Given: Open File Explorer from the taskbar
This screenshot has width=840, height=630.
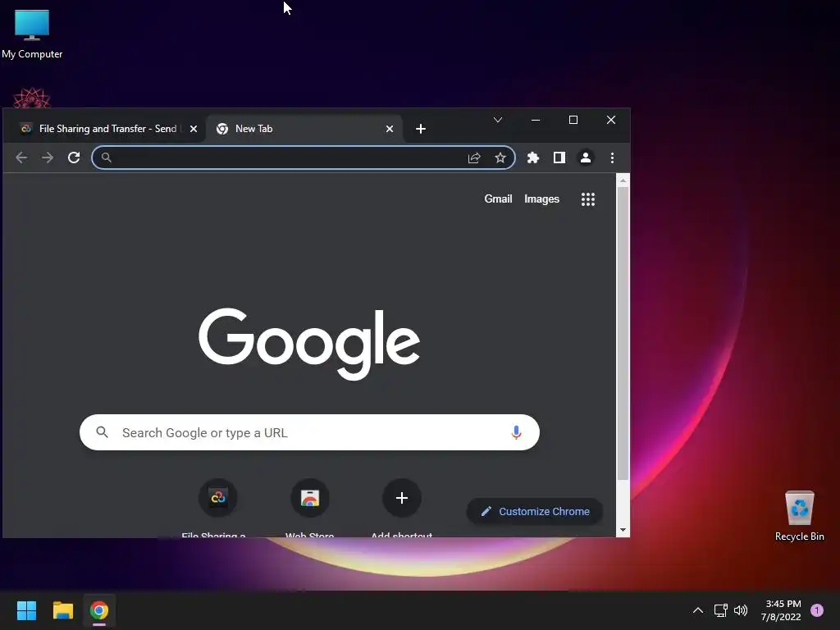Looking at the screenshot, I should [x=62, y=610].
